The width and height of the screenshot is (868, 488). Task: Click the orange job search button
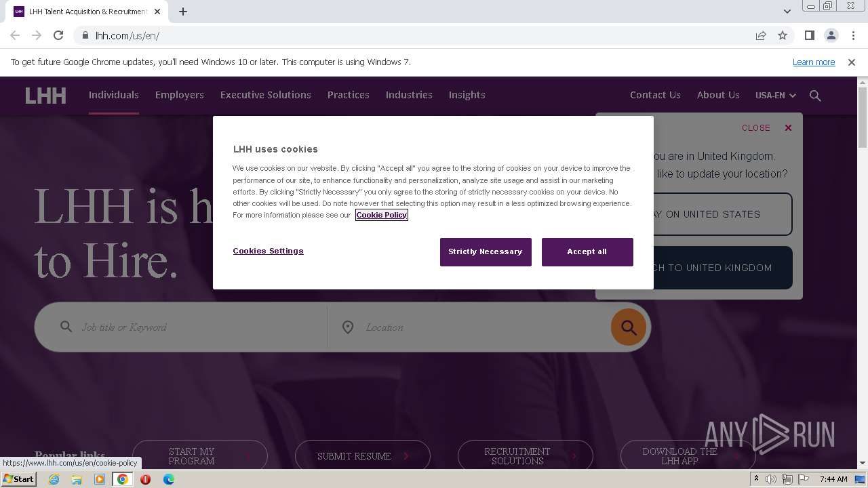click(629, 327)
